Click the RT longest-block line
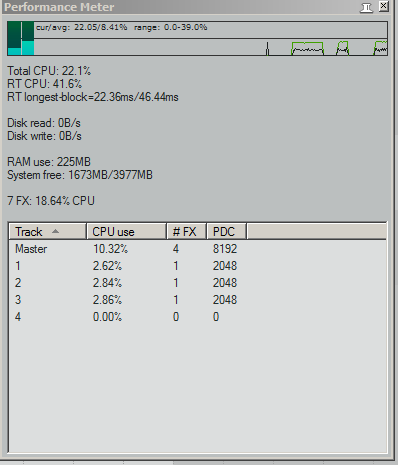The image size is (398, 465). (x=93, y=97)
